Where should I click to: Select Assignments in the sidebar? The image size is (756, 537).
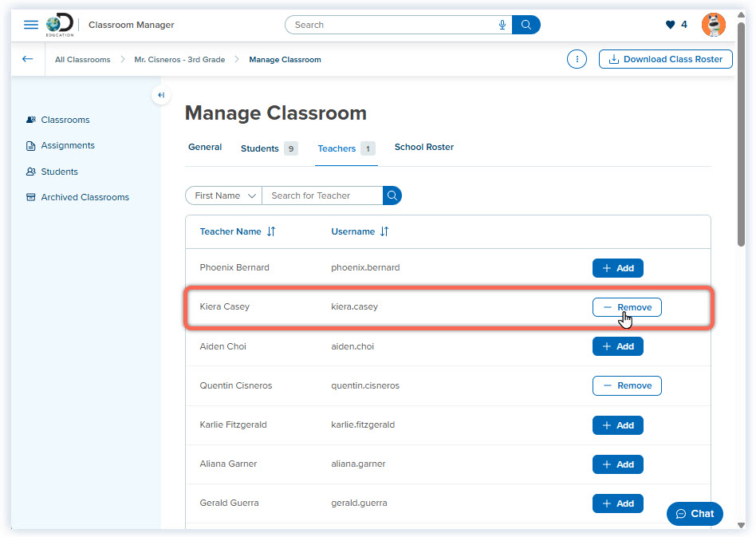pyautogui.click(x=68, y=145)
